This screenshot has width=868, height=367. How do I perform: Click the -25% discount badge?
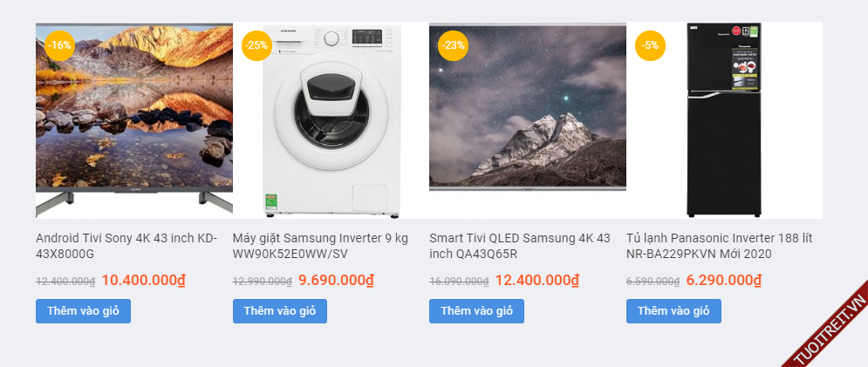[256, 45]
